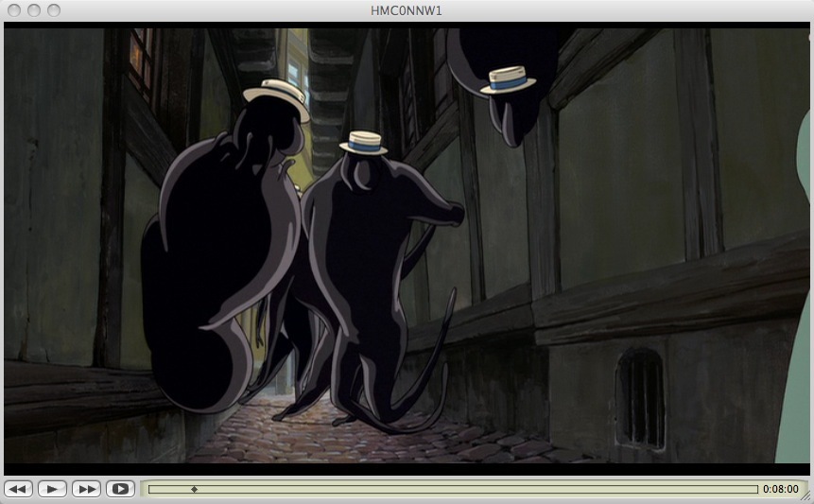The width and height of the screenshot is (814, 504).
Task: Minimize the video window to the Dock
Action: coord(34,10)
